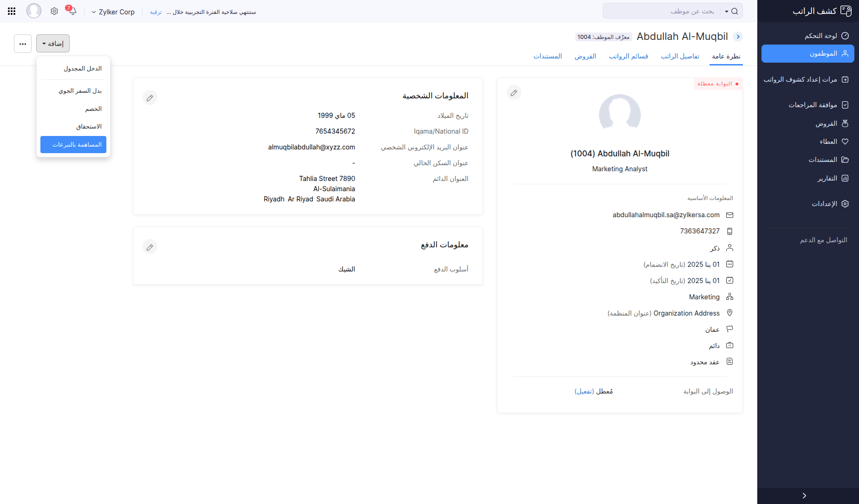Collapse the sidebar with the bottom chevron
The image size is (859, 504).
[805, 495]
